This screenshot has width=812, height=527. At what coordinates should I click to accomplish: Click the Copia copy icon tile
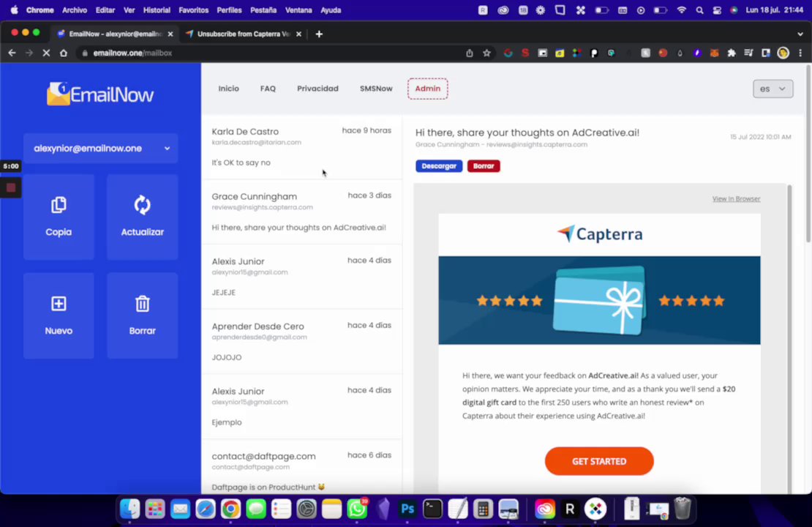[x=59, y=217]
